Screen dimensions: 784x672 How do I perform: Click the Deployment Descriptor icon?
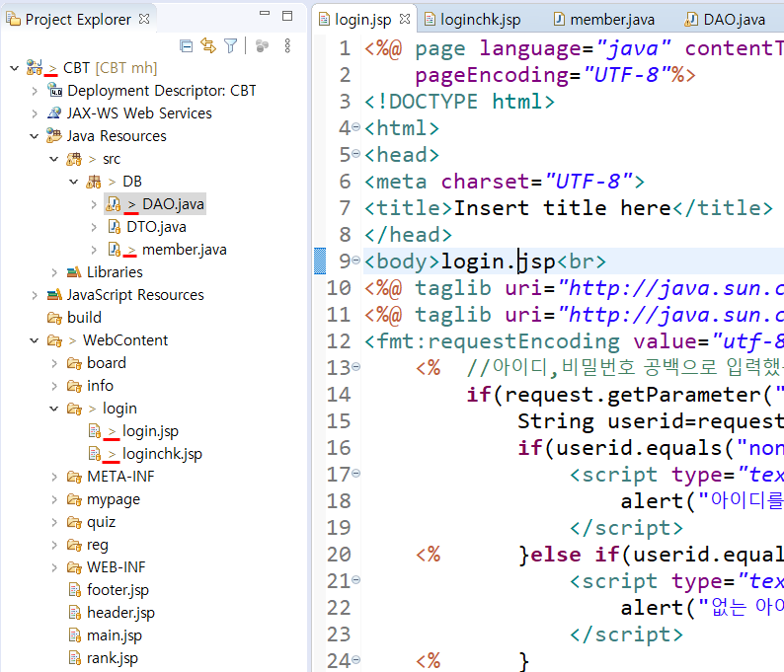pyautogui.click(x=54, y=90)
